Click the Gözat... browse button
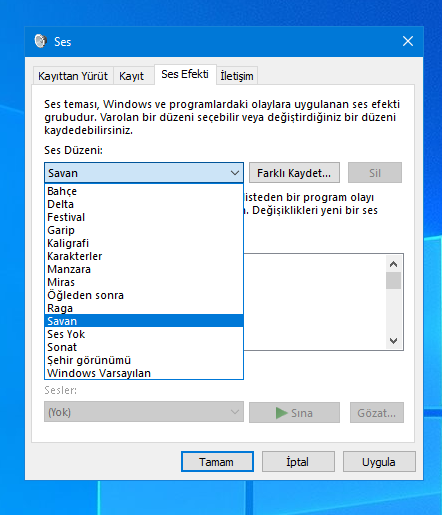 (377, 413)
